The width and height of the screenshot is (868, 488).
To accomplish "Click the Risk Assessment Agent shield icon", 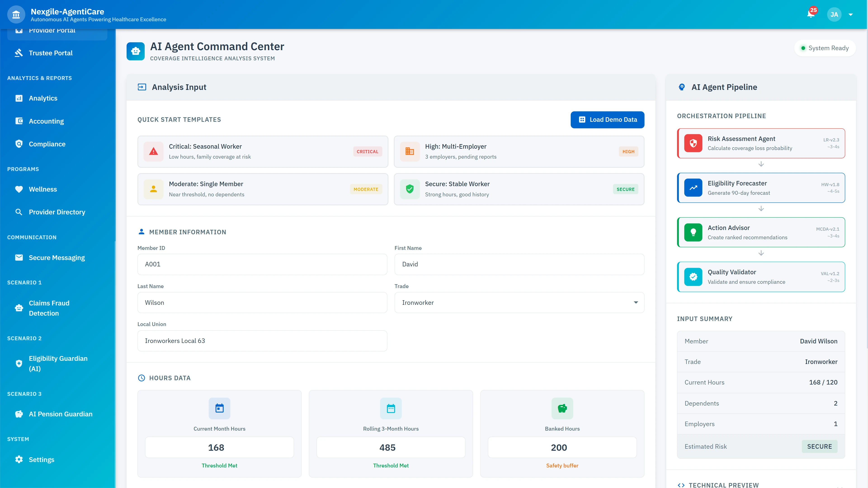I will click(693, 143).
